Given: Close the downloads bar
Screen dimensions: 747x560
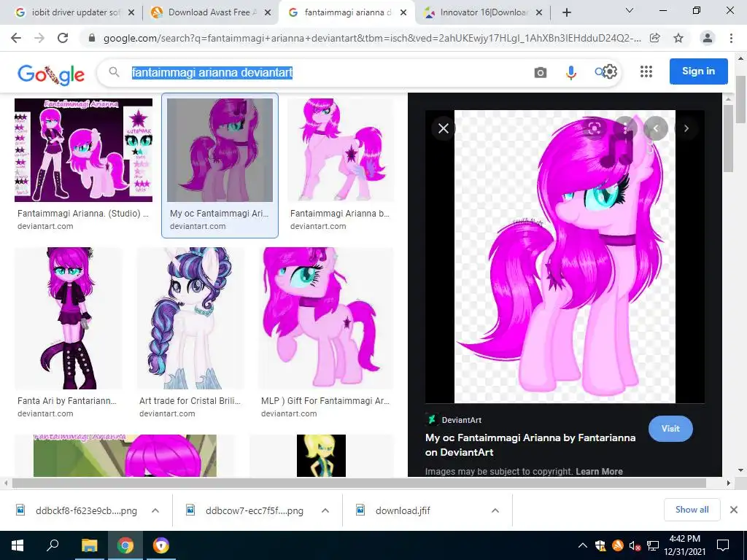Looking at the screenshot, I should [x=734, y=510].
